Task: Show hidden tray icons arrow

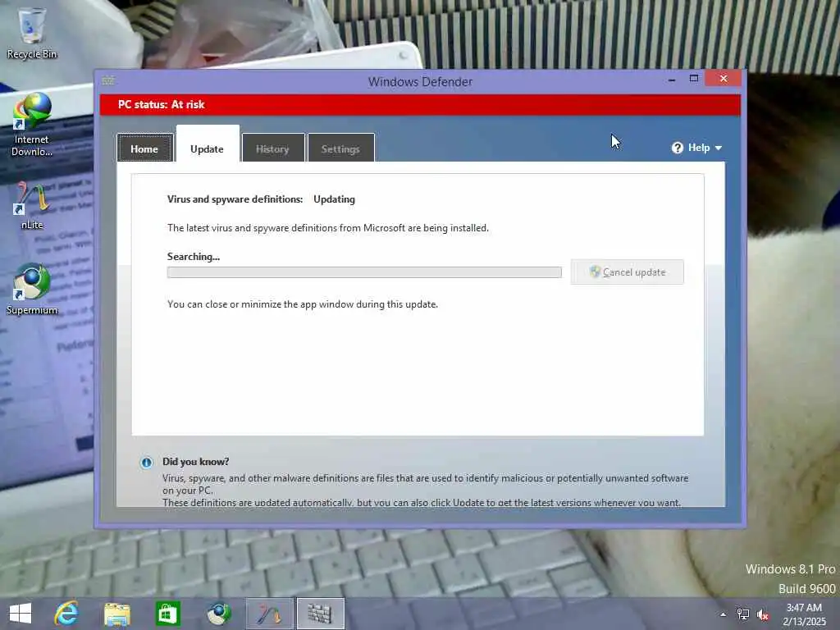Action: (x=724, y=614)
